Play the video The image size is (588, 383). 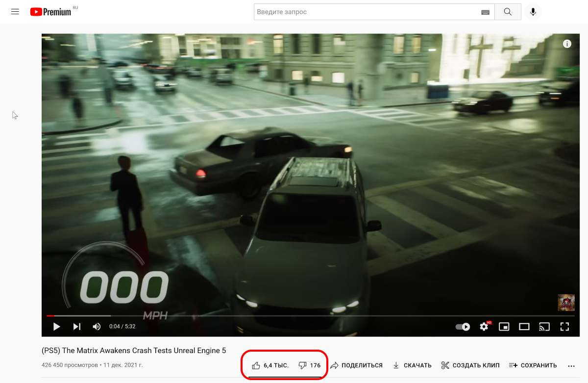(57, 326)
